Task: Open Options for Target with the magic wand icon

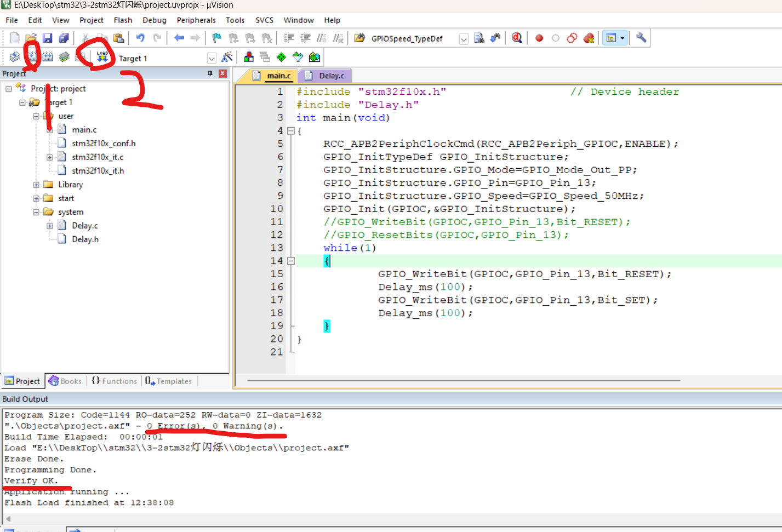Action: point(227,57)
